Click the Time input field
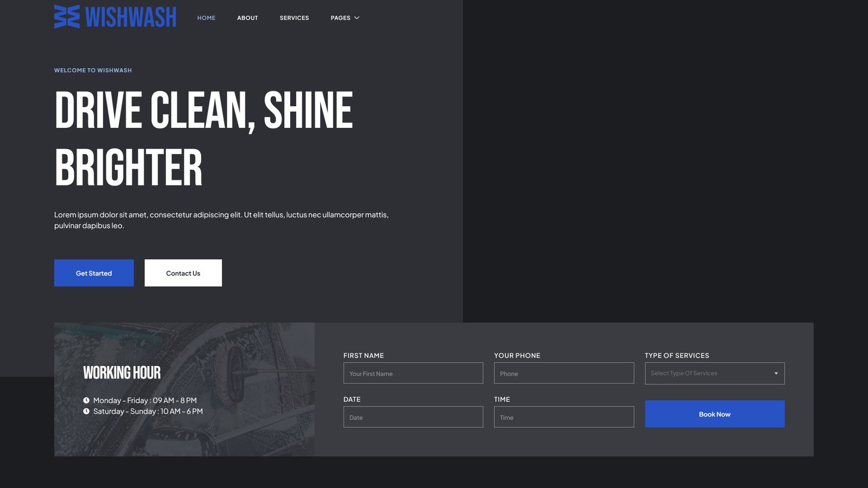The height and width of the screenshot is (488, 868). point(564,417)
